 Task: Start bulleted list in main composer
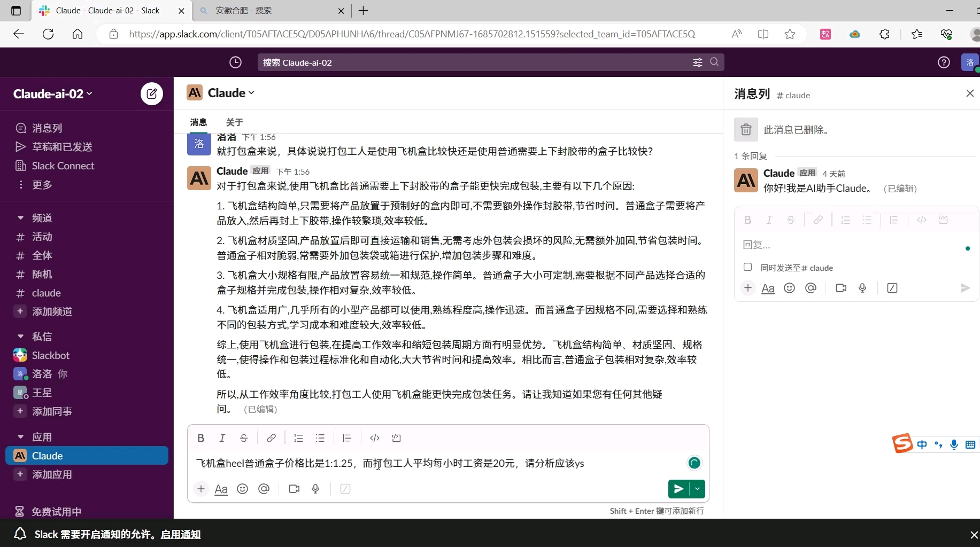[x=320, y=438]
